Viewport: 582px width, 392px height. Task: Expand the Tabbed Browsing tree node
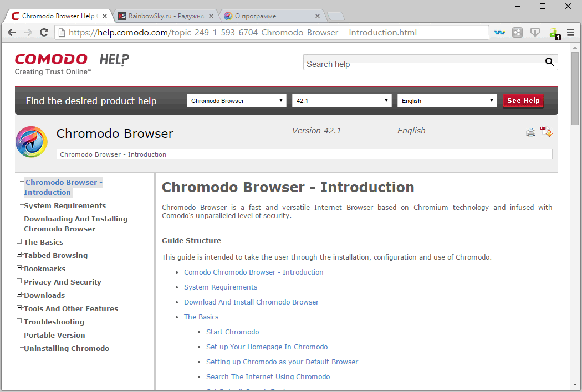tap(19, 255)
